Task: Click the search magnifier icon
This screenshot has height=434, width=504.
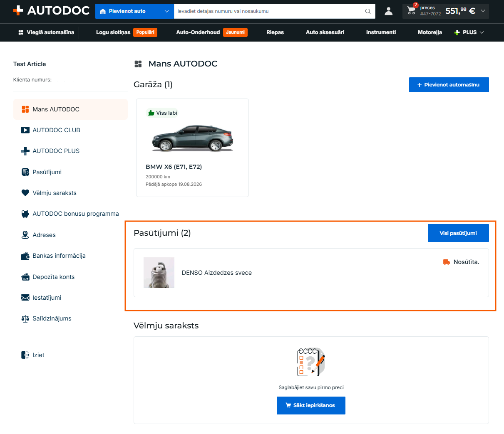Action: pyautogui.click(x=368, y=11)
